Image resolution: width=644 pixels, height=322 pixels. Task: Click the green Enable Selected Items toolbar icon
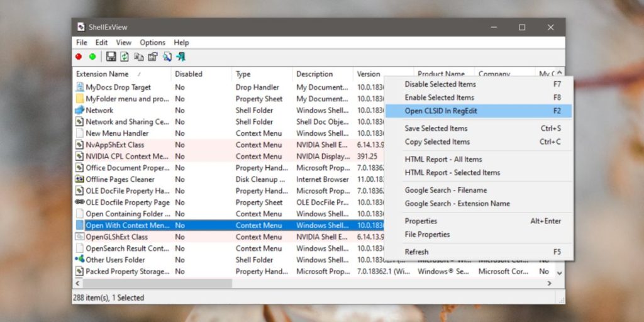click(92, 57)
